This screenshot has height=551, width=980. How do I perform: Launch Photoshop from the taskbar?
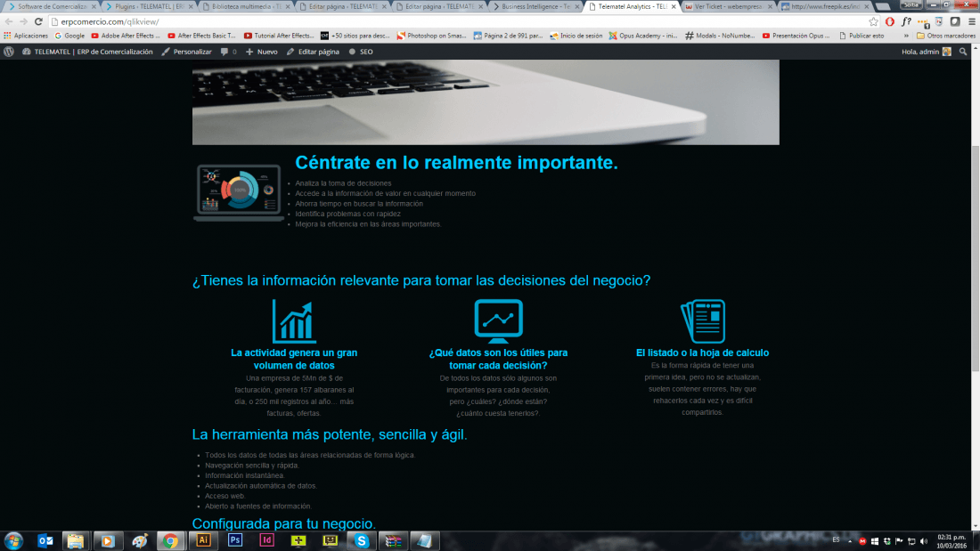[x=235, y=540]
